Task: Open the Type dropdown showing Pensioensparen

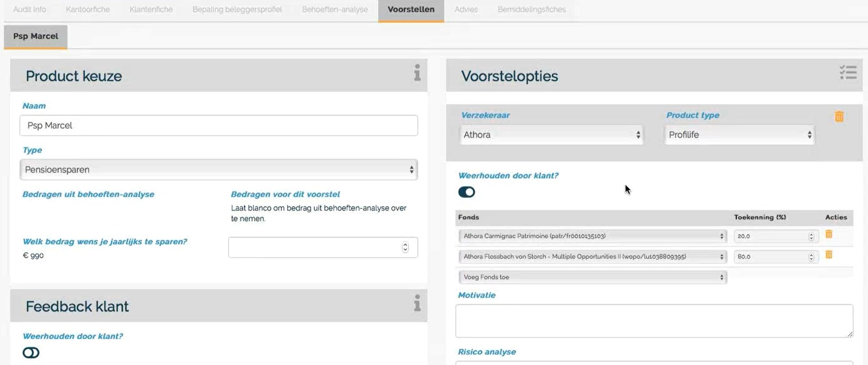Action: coord(218,170)
